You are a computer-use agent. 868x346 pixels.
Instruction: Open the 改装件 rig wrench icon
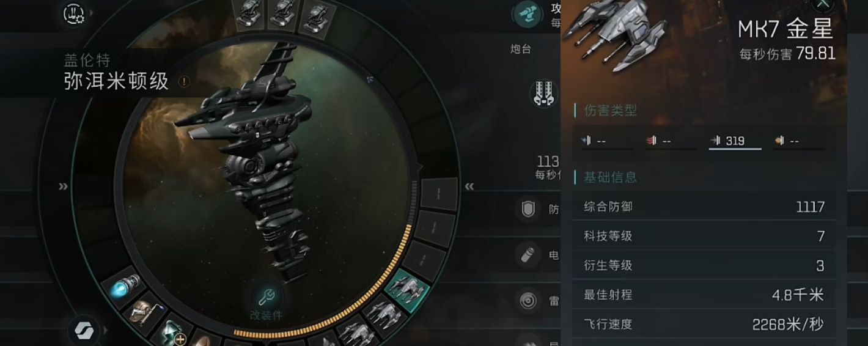point(266,298)
